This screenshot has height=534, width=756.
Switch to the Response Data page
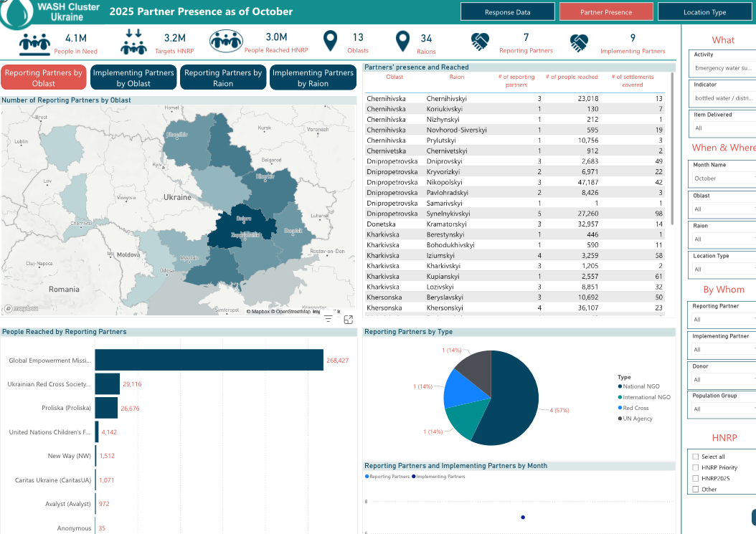(x=507, y=12)
